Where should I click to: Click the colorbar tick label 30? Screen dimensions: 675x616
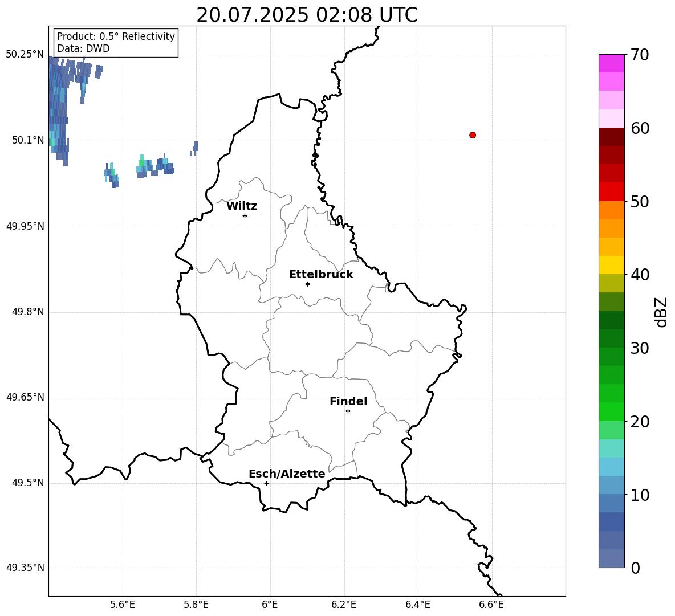coord(640,348)
